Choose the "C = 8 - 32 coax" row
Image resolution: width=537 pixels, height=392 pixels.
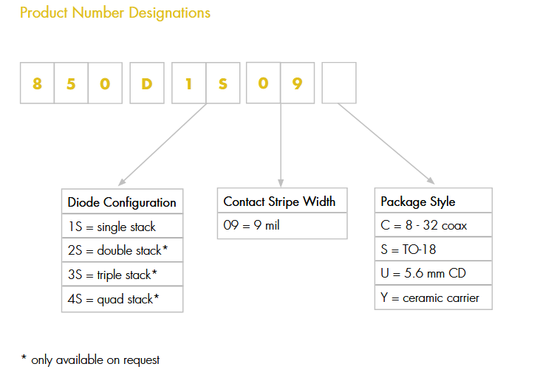[433, 225]
